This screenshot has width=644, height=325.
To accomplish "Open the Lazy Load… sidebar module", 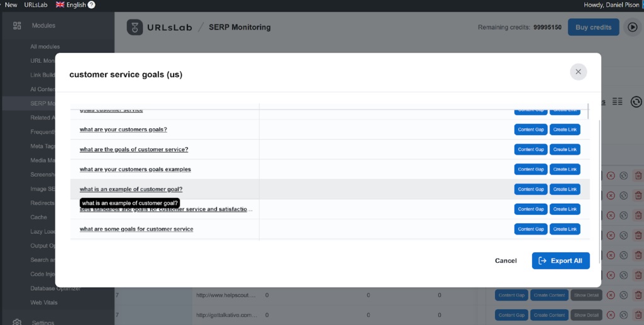I will click(43, 231).
